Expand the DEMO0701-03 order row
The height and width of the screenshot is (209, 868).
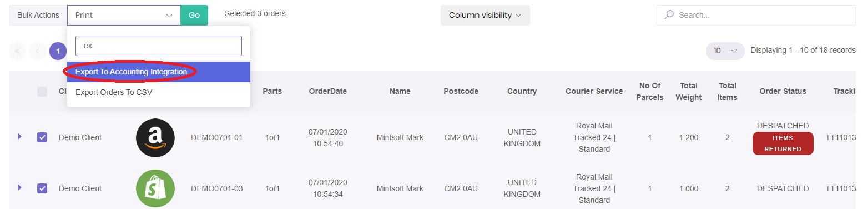(x=19, y=188)
